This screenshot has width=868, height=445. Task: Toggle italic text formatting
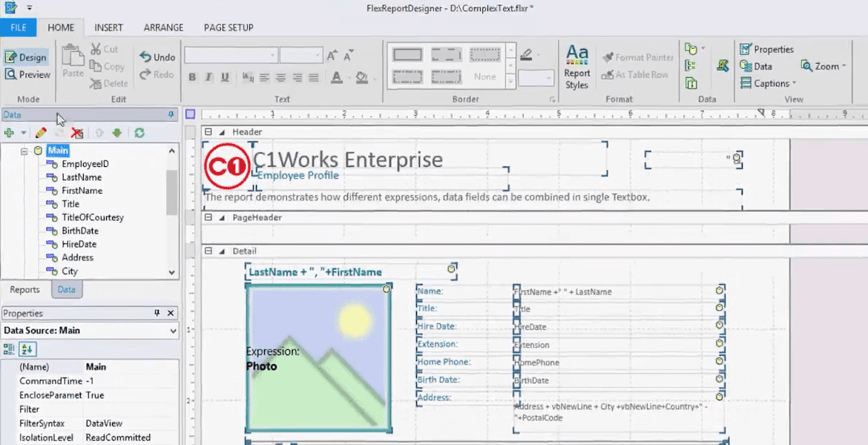tap(208, 77)
